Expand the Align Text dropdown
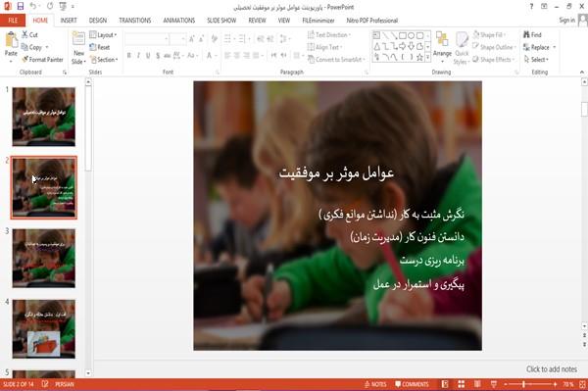This screenshot has width=588, height=391. click(324, 47)
